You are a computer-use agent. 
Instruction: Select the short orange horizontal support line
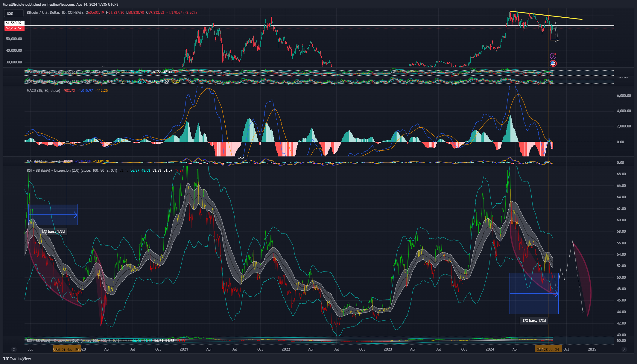[555, 40]
